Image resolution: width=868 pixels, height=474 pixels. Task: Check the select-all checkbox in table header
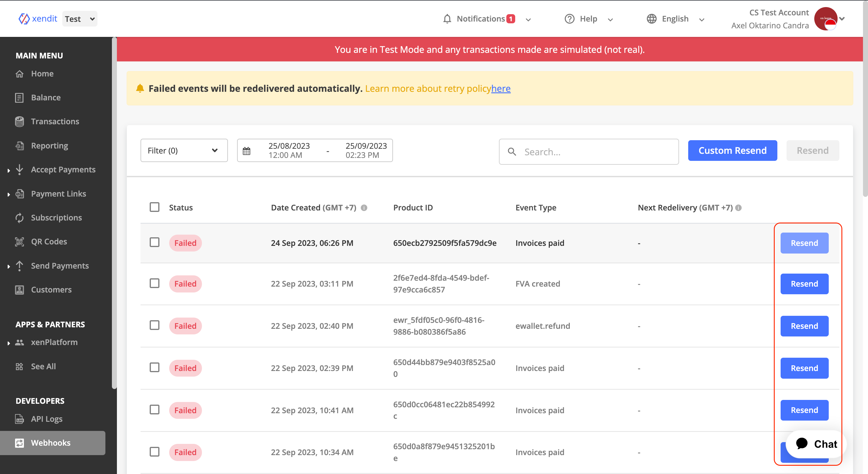coord(154,207)
